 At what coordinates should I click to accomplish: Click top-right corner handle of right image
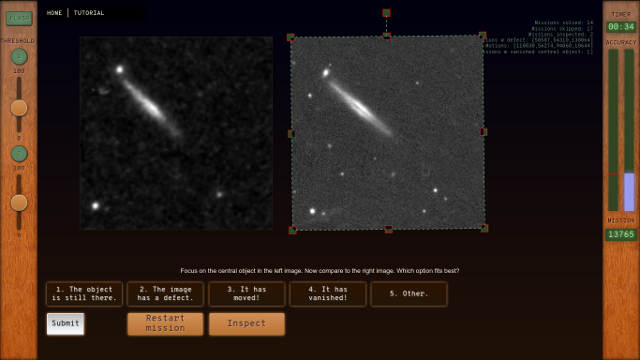click(x=482, y=36)
